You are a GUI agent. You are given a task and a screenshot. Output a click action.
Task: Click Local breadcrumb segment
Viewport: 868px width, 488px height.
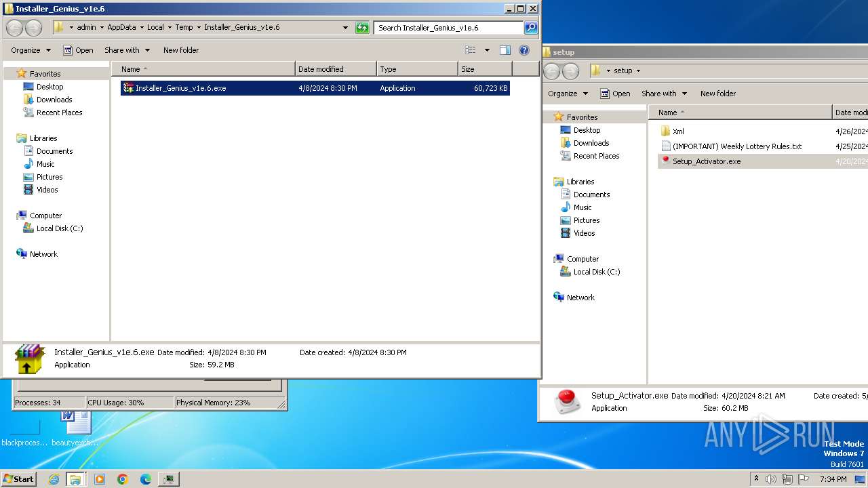pyautogui.click(x=155, y=28)
